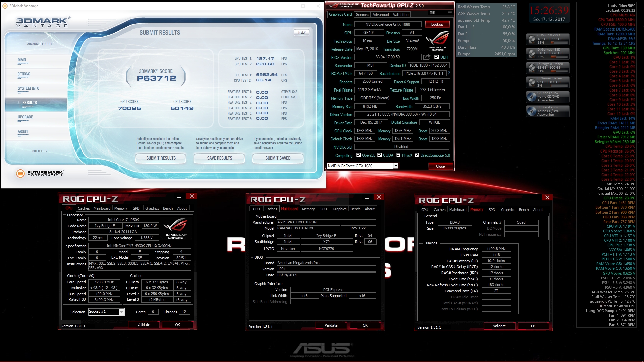Click the CPU-Z Name field Intel Core i7 4930K
This screenshot has height=362, width=644.
pyautogui.click(x=123, y=220)
